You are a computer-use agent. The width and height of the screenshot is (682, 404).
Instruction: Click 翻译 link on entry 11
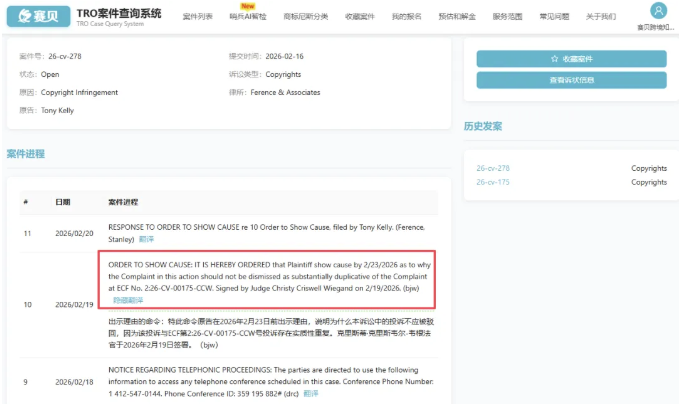[x=146, y=240]
